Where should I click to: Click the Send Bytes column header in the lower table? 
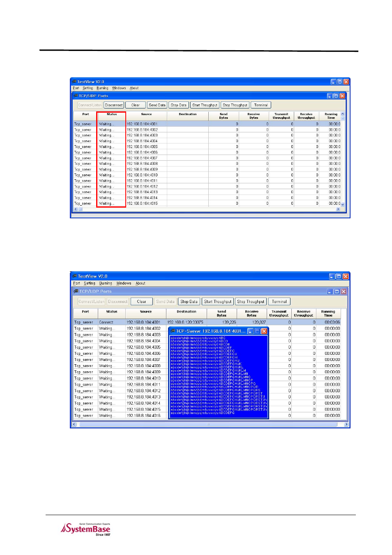pyautogui.click(x=222, y=313)
